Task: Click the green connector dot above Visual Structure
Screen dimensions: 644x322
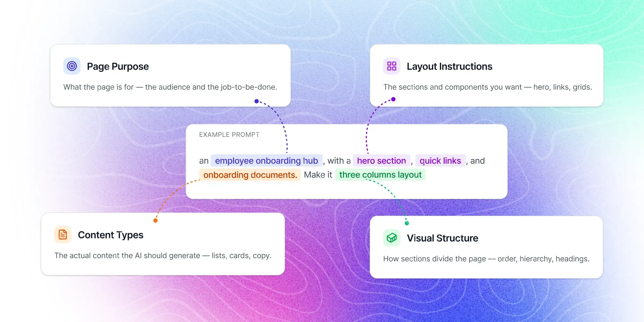Action: click(407, 223)
